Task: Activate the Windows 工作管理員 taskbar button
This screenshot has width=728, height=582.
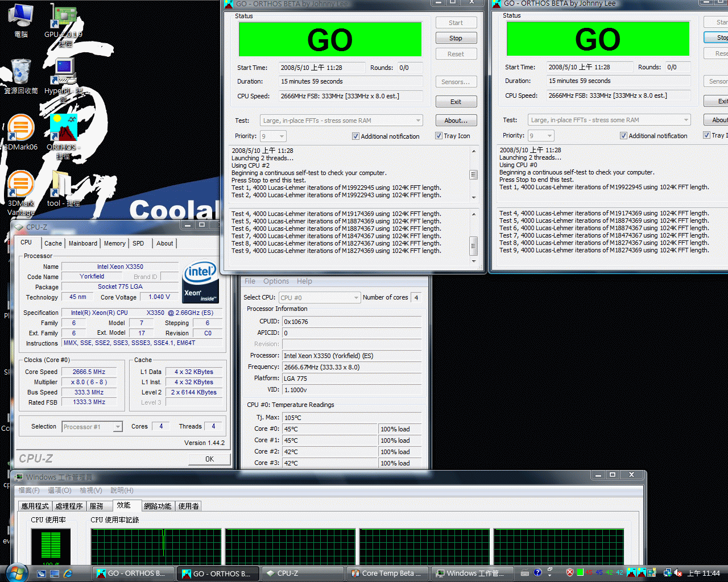Action: (472, 573)
